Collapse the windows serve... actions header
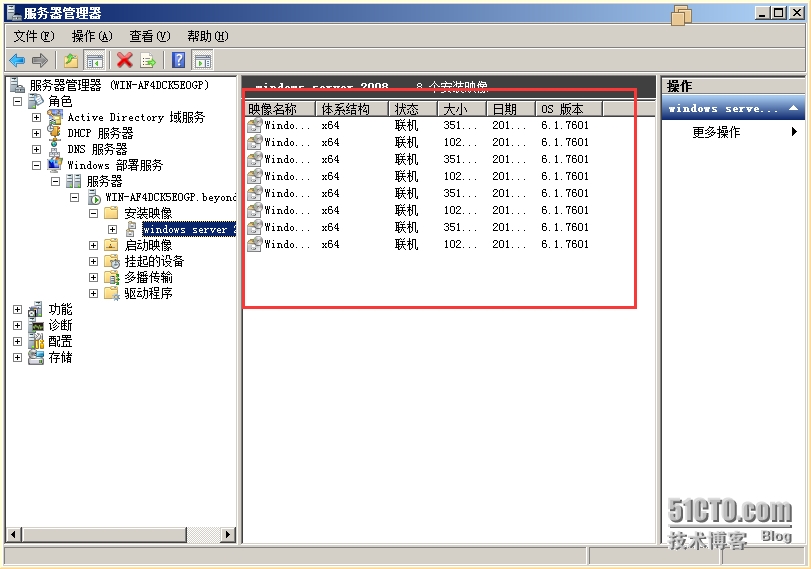Image resolution: width=811 pixels, height=569 pixels. [x=733, y=109]
